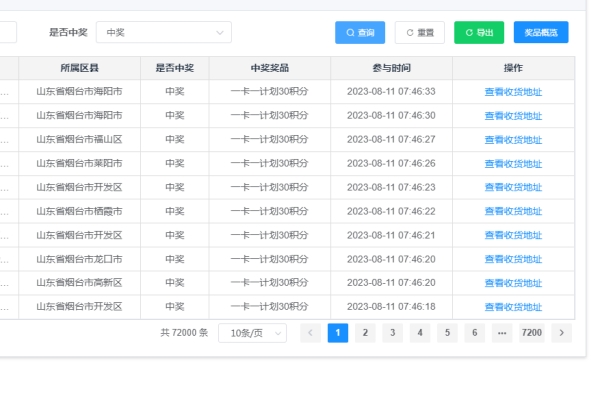
Task: Click the 重置 reset button
Action: click(420, 33)
